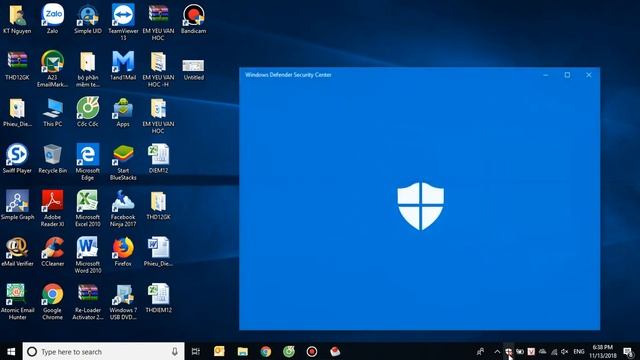Select the KT Nguyen user folder
Image resolution: width=640 pixels, height=360 pixels.
pyautogui.click(x=17, y=18)
